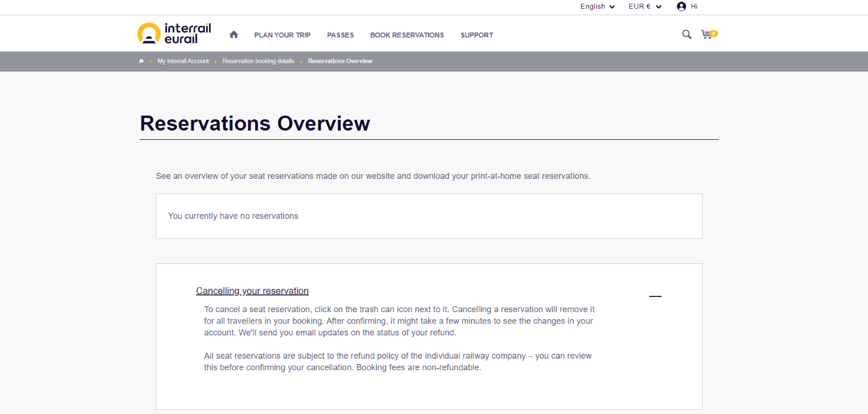
Task: Open the Plan Your Trip menu
Action: coord(282,35)
